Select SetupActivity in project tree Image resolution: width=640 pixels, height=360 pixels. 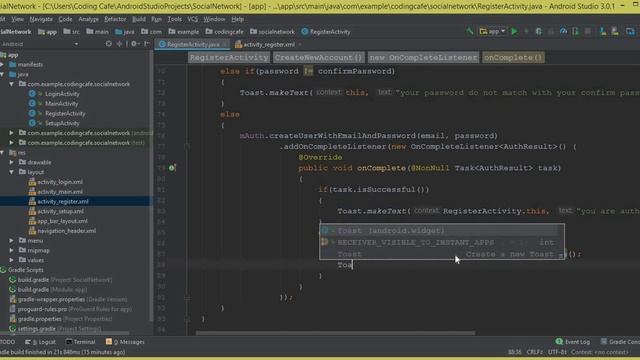(x=62, y=123)
